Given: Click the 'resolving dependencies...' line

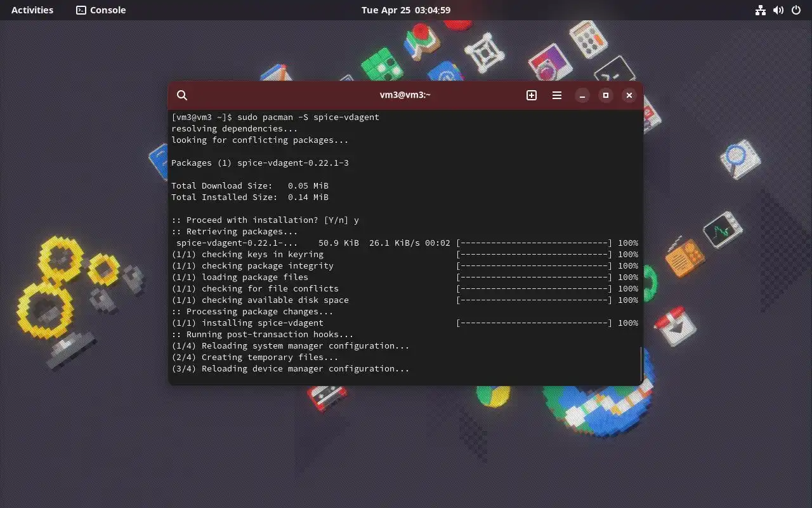Looking at the screenshot, I should click(234, 128).
